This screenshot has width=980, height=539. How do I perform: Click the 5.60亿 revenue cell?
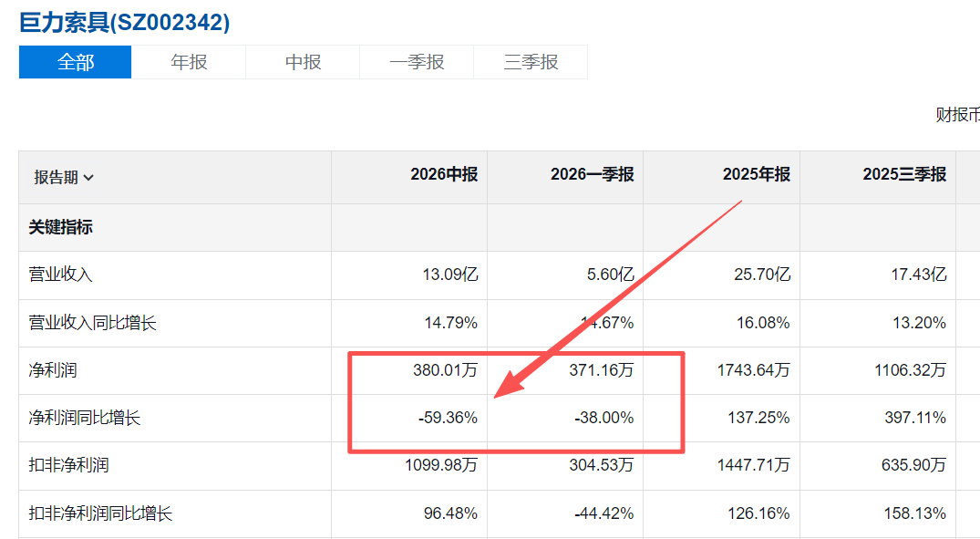[x=611, y=275]
